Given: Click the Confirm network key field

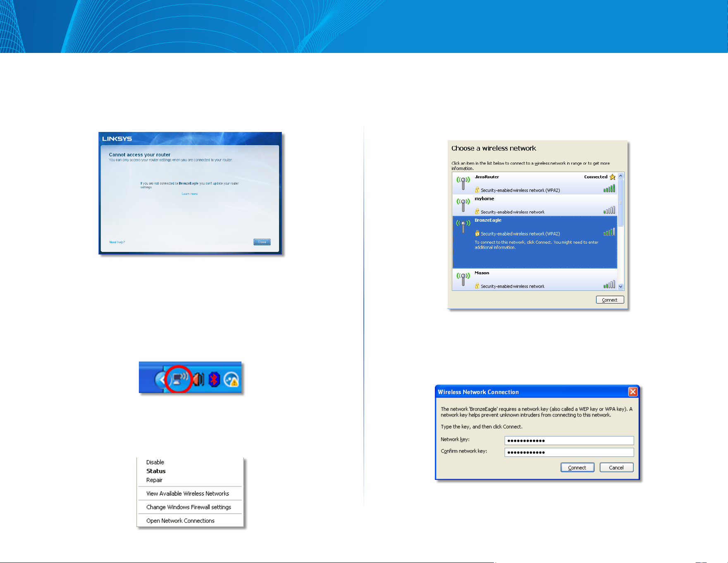Looking at the screenshot, I should (x=569, y=452).
